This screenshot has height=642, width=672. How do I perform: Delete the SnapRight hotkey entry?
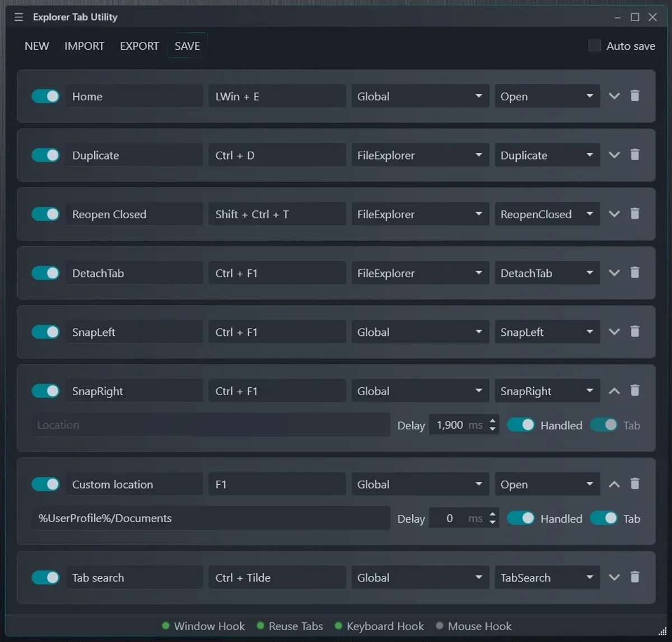coord(634,390)
